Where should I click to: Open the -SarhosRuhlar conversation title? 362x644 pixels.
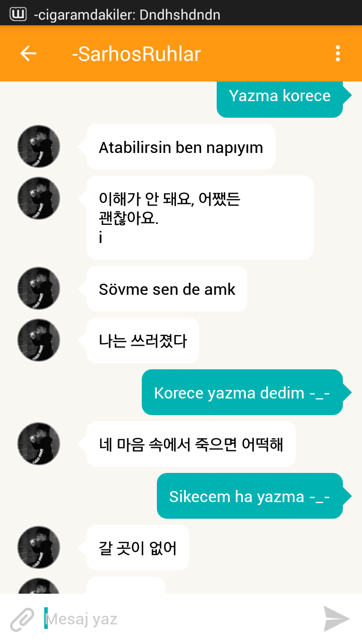(x=136, y=54)
